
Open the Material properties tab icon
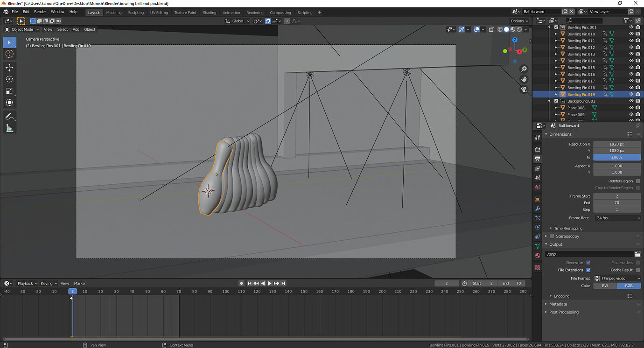538,256
